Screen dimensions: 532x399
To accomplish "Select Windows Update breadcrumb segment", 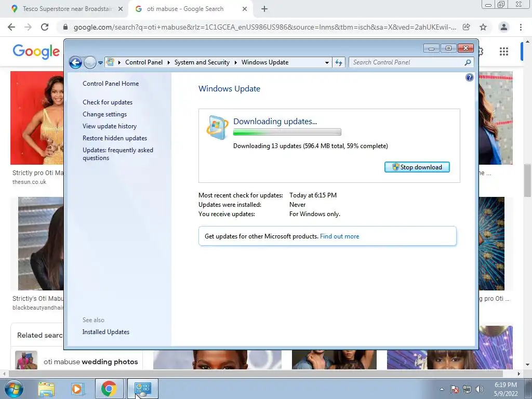I will [x=265, y=62].
